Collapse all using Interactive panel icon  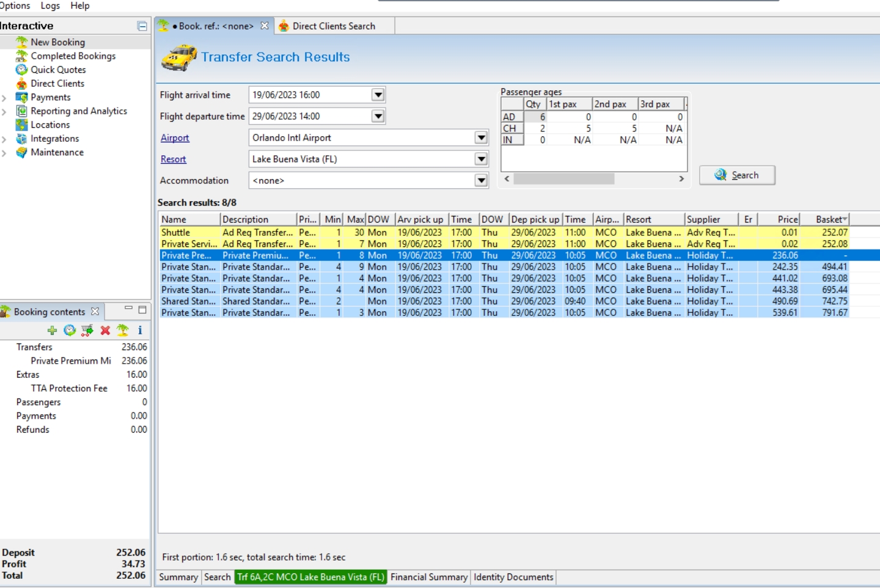[x=142, y=26]
